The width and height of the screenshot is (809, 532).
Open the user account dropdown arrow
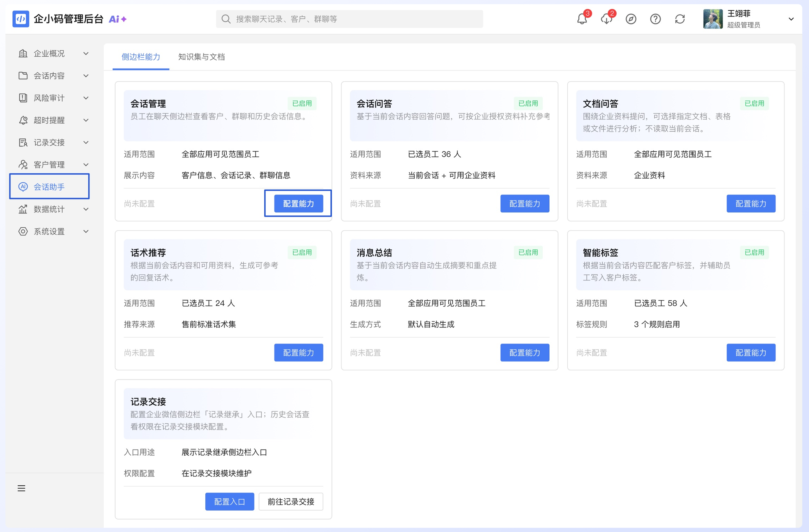(791, 19)
